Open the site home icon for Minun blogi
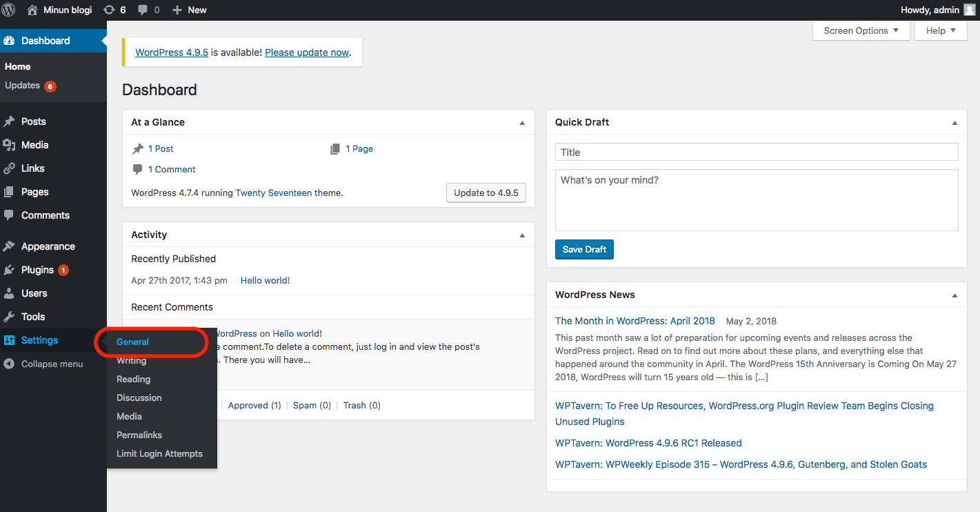The image size is (980, 512). (32, 10)
